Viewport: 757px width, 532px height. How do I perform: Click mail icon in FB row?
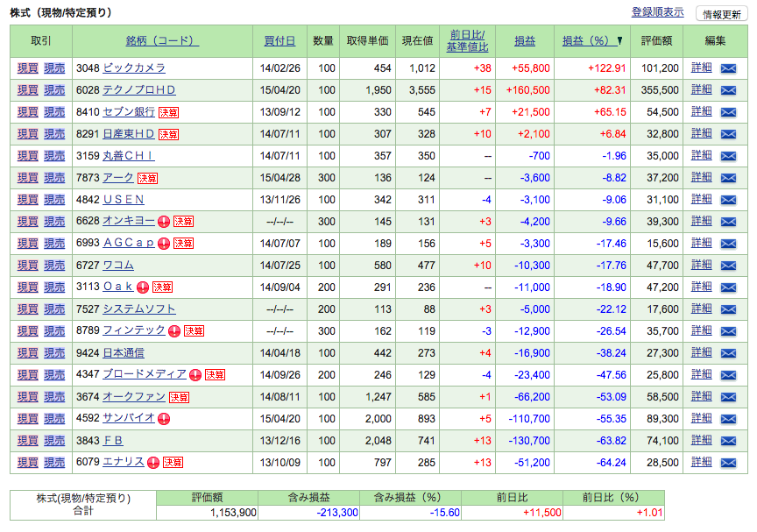[x=728, y=441]
